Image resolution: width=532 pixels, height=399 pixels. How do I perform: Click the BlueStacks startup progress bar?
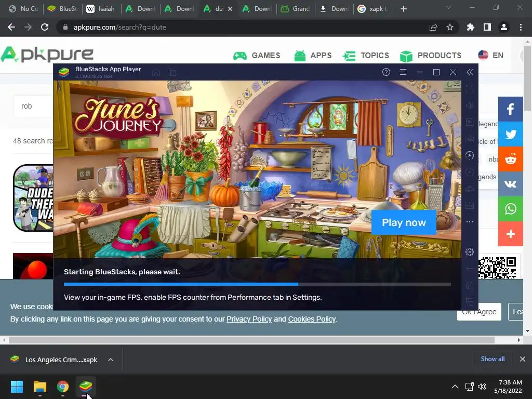coord(257,284)
